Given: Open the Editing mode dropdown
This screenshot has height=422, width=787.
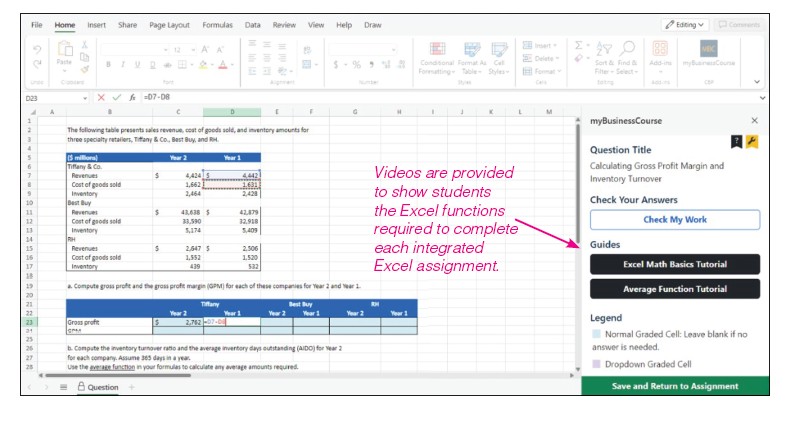Looking at the screenshot, I should [x=684, y=24].
